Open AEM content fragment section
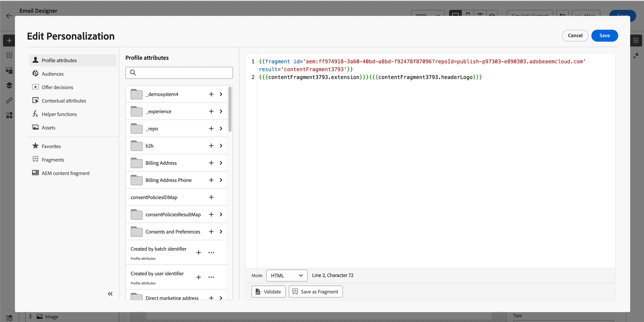The height and width of the screenshot is (322, 644). click(x=73, y=173)
